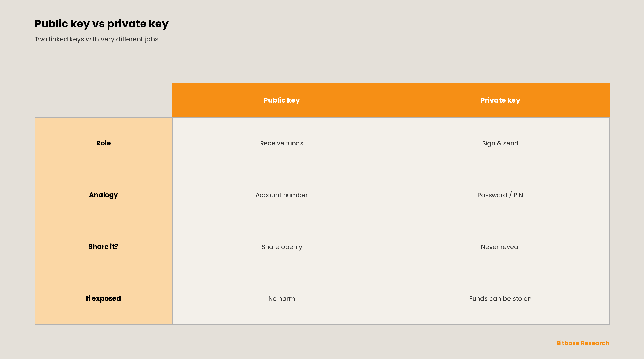This screenshot has width=644, height=359.
Task: Click the word 'private' in the title
Action: (127, 24)
